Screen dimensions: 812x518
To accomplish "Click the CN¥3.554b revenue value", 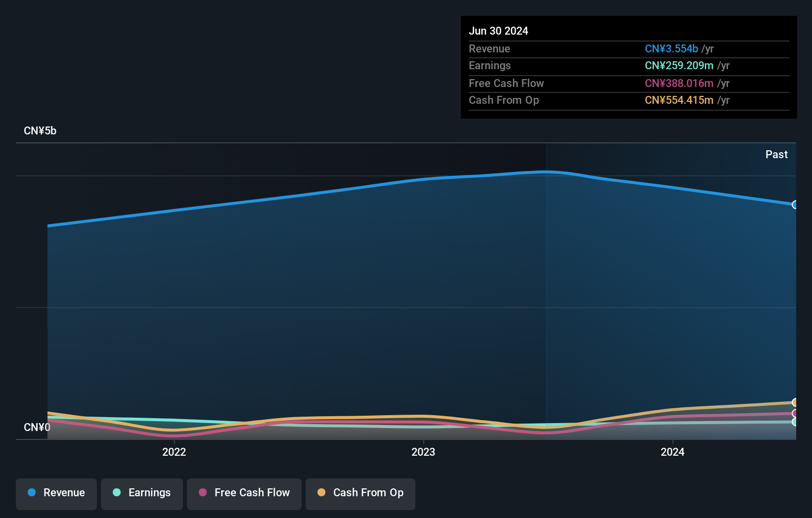I will [671, 48].
